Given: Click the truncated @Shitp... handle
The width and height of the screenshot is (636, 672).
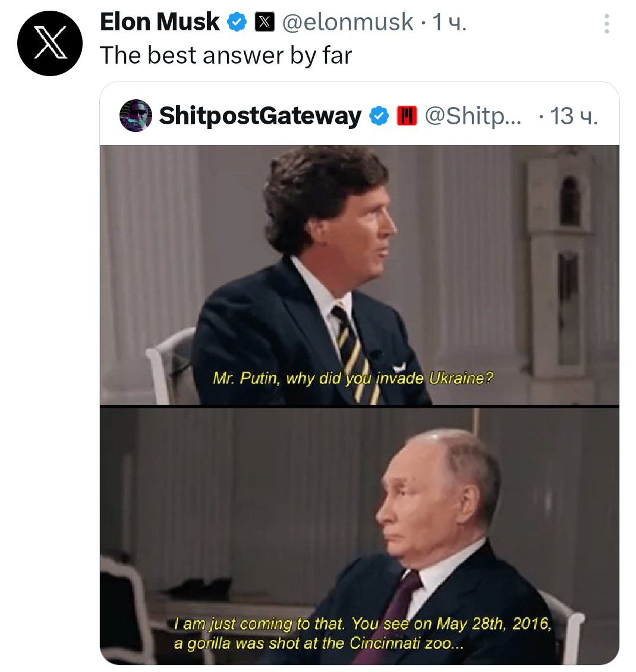Looking at the screenshot, I should coord(473,116).
